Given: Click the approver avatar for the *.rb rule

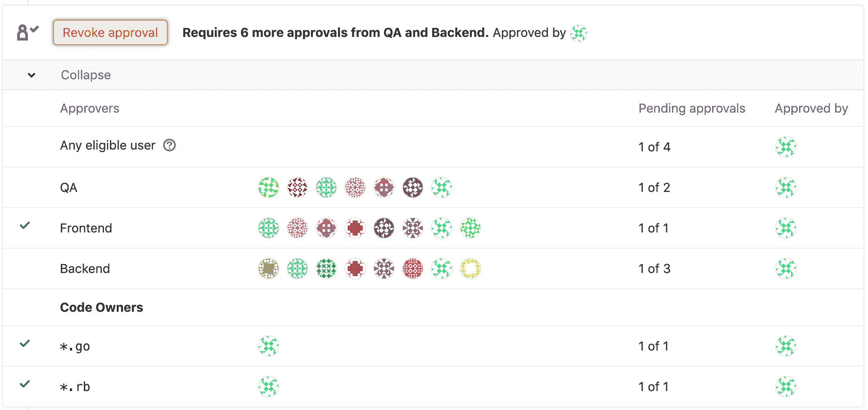Looking at the screenshot, I should (268, 386).
